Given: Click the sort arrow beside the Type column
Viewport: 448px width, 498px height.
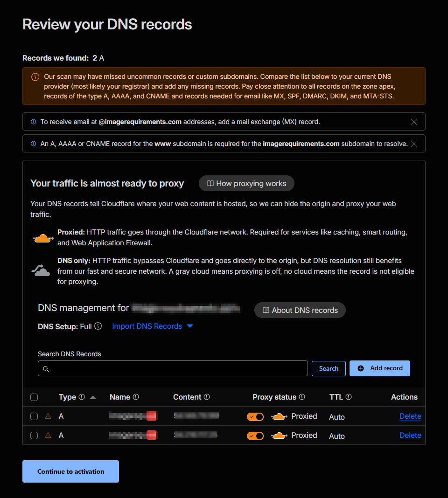Looking at the screenshot, I should (93, 397).
